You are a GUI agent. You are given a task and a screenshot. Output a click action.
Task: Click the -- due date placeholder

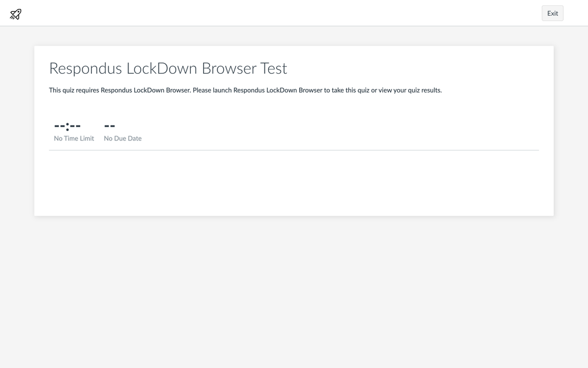110,126
